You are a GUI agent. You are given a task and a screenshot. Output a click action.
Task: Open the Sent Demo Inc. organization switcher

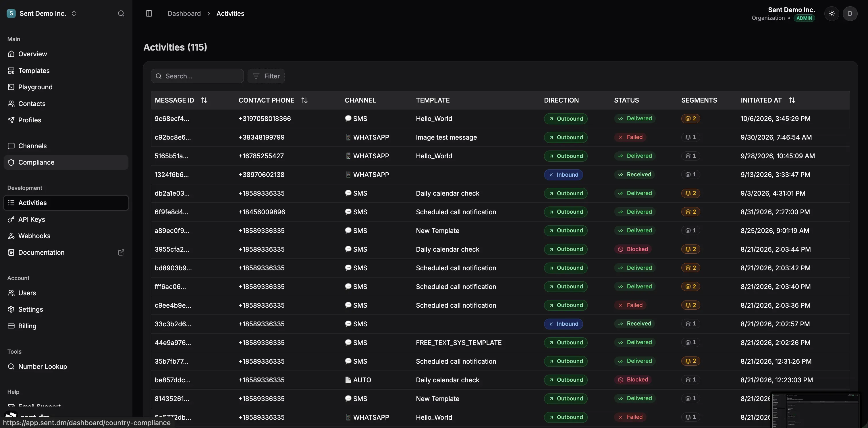(41, 14)
